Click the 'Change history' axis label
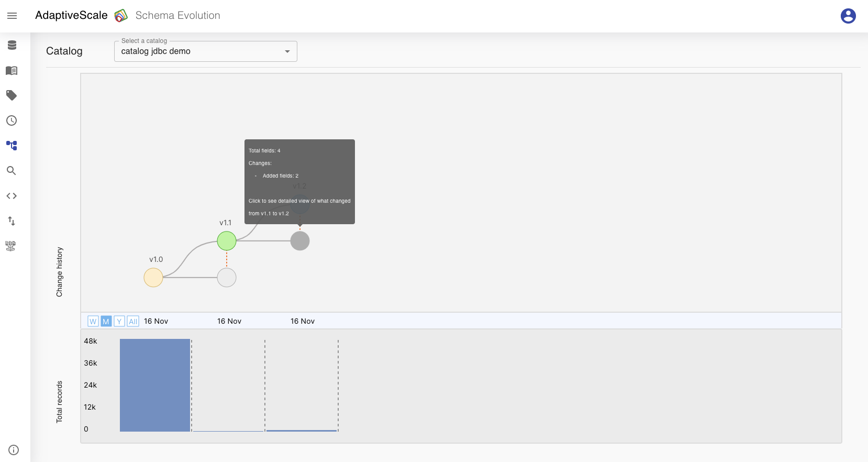868x462 pixels. 59,272
